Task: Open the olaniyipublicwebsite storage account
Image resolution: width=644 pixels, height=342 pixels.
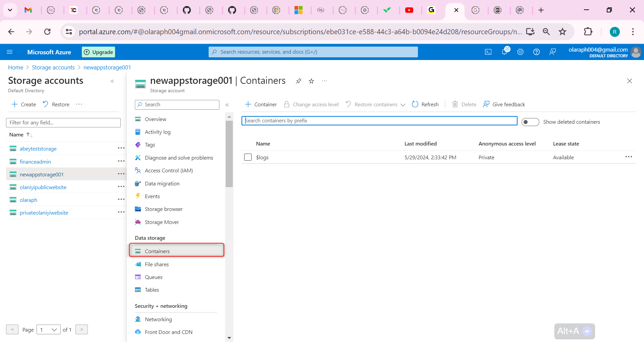Action: [x=43, y=187]
